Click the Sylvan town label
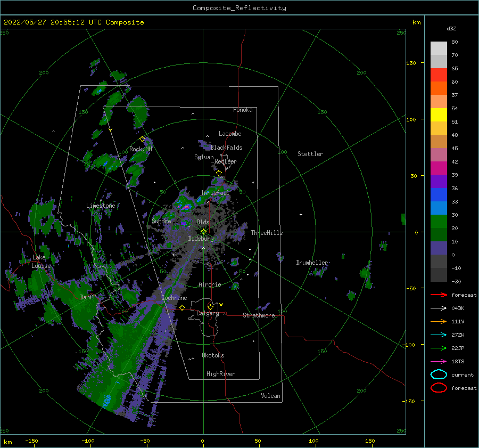Viewport: 479px width, 448px height. (x=204, y=157)
